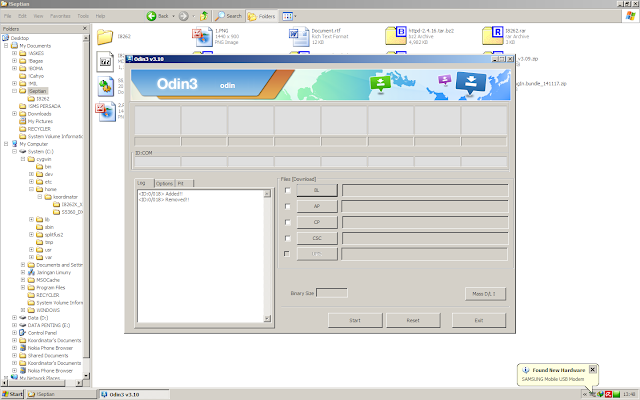640x400 pixels.
Task: Click the AP file path field
Action: pos(425,206)
